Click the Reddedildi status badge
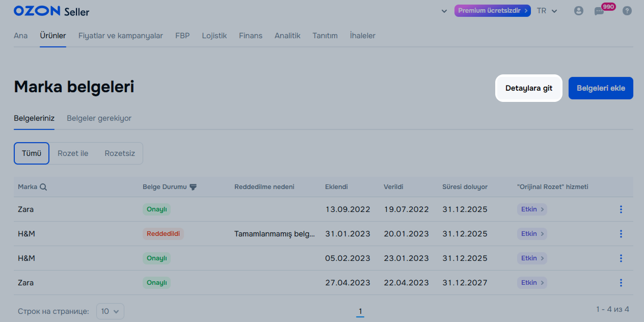The height and width of the screenshot is (322, 644). point(163,234)
